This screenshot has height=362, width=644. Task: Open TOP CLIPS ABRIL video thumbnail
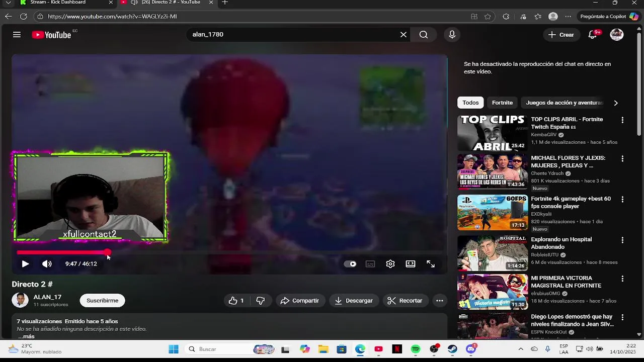[x=493, y=133]
